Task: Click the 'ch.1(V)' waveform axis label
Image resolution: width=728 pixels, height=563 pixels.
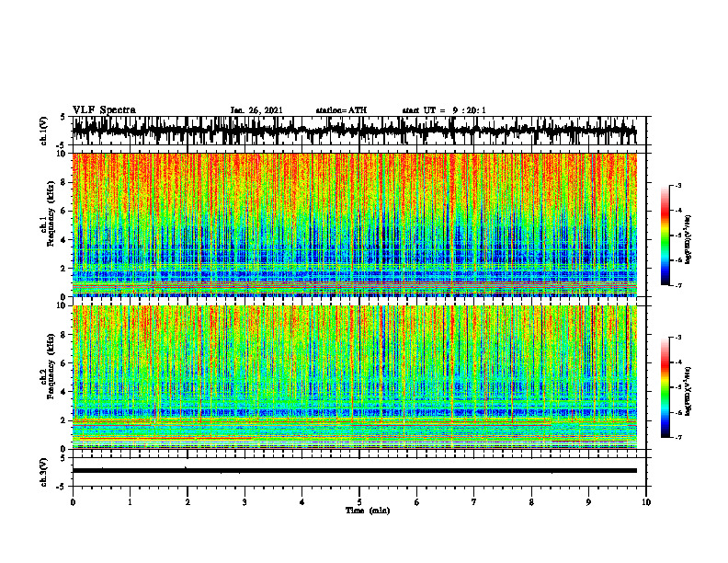Action: (43, 131)
